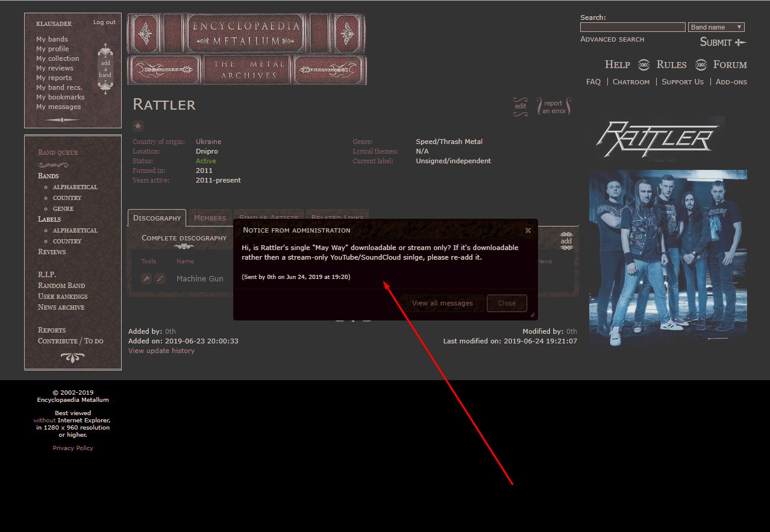
Task: Open the FAQ link
Action: 593,82
